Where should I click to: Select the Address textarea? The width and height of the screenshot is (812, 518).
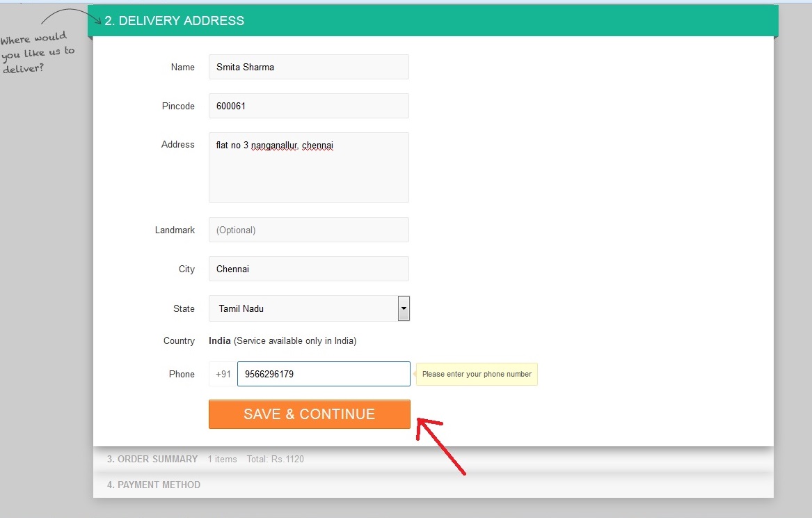(x=308, y=167)
